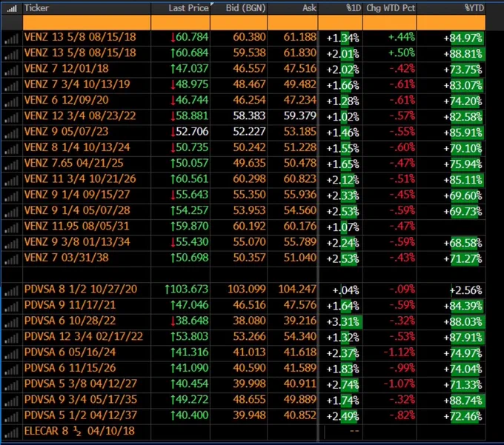Click the chart icon beside VENZ 9 05/07/23
504x445 pixels.
point(11,133)
